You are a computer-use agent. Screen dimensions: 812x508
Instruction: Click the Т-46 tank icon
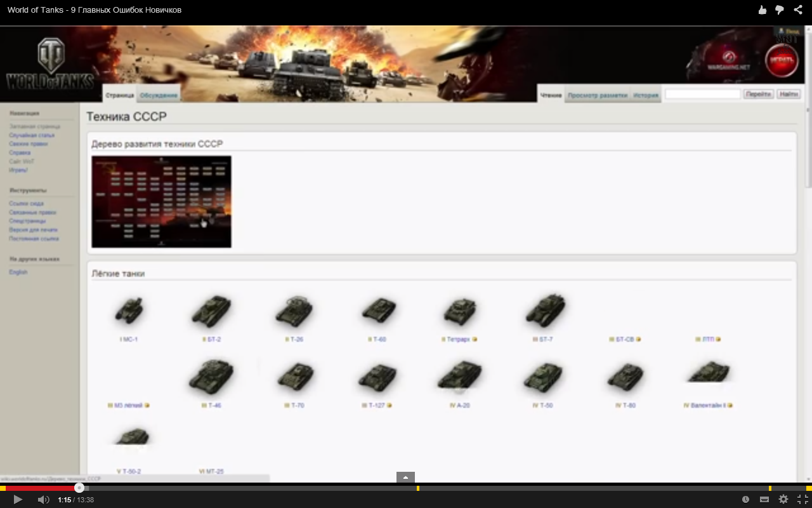point(211,377)
